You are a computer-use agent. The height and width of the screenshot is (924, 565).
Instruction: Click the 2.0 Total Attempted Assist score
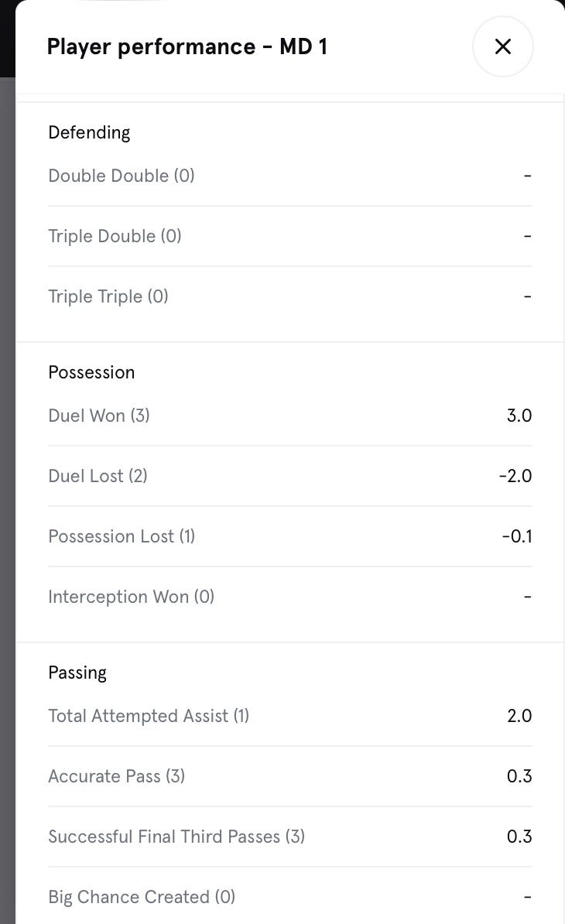tap(519, 716)
